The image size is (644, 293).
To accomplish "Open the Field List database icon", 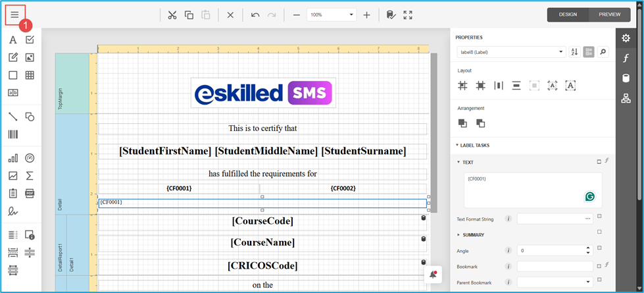I will pyautogui.click(x=626, y=78).
